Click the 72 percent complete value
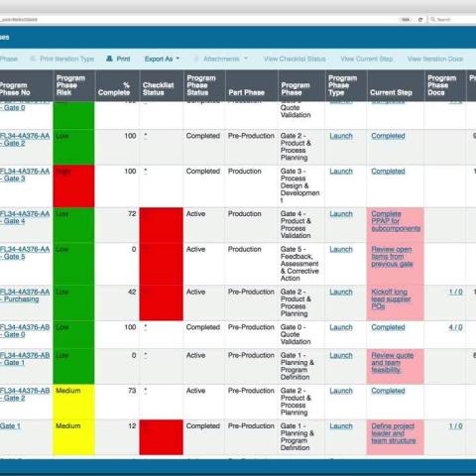Image resolution: width=476 pixels, height=476 pixels. (x=132, y=214)
